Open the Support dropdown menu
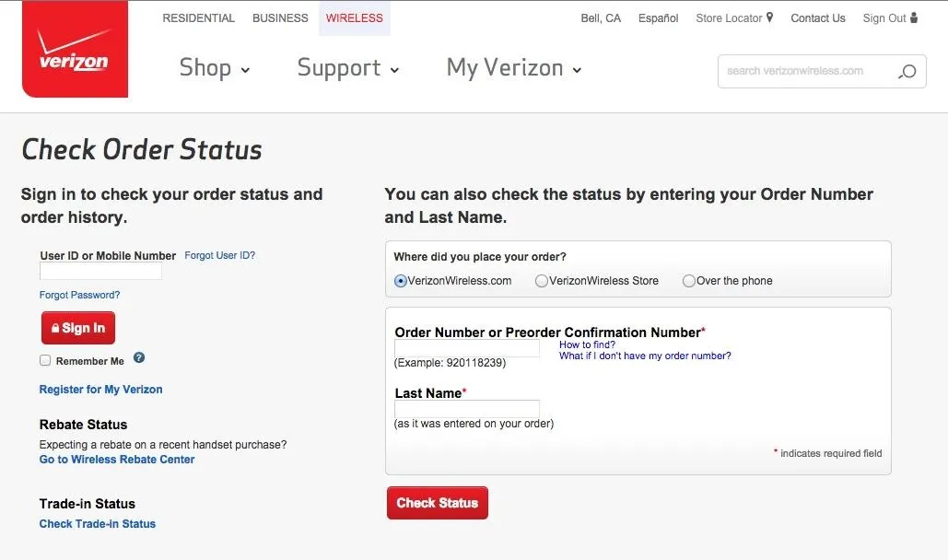This screenshot has height=560, width=948. pyautogui.click(x=348, y=68)
